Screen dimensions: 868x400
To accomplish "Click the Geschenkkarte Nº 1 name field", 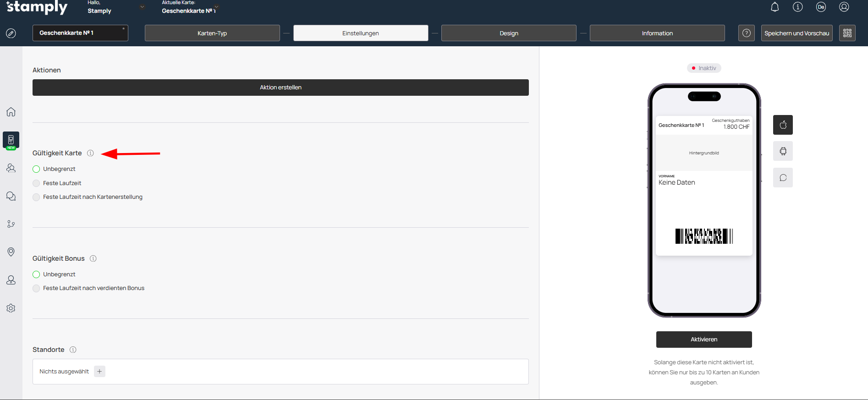I will click(x=80, y=33).
